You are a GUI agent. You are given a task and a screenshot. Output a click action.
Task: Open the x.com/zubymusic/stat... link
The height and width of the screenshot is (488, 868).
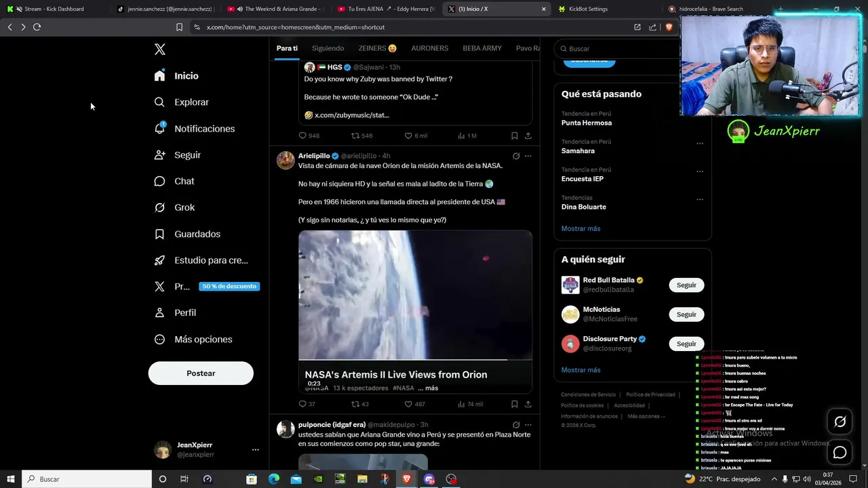click(x=351, y=115)
